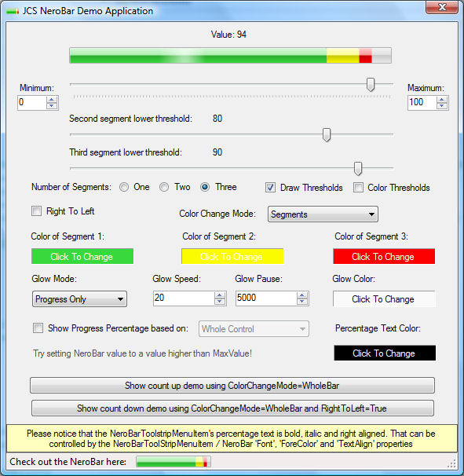Increase the Minimum value with up arrow
This screenshot has height=476, width=464.
[51, 100]
